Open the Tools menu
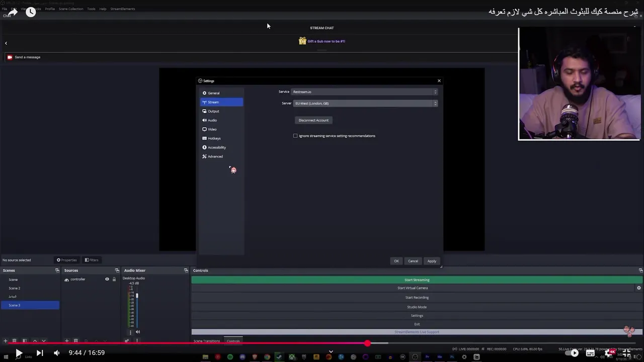This screenshot has height=362, width=644. point(91,9)
